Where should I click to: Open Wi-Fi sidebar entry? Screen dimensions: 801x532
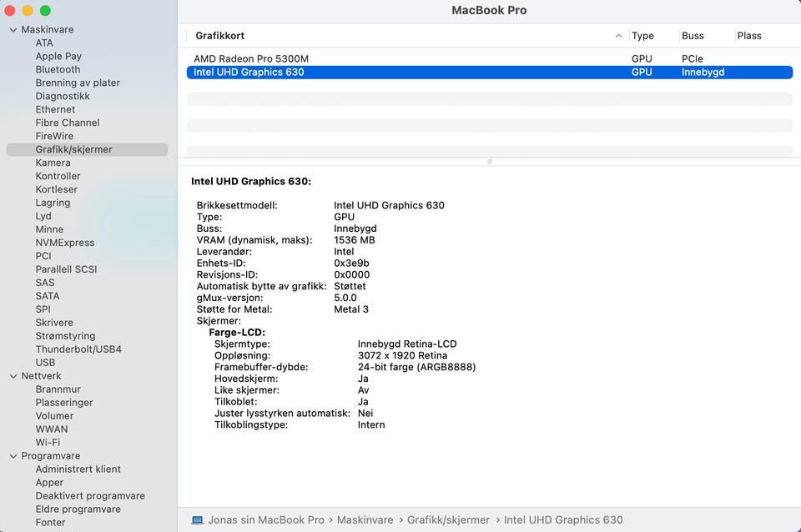tap(48, 442)
